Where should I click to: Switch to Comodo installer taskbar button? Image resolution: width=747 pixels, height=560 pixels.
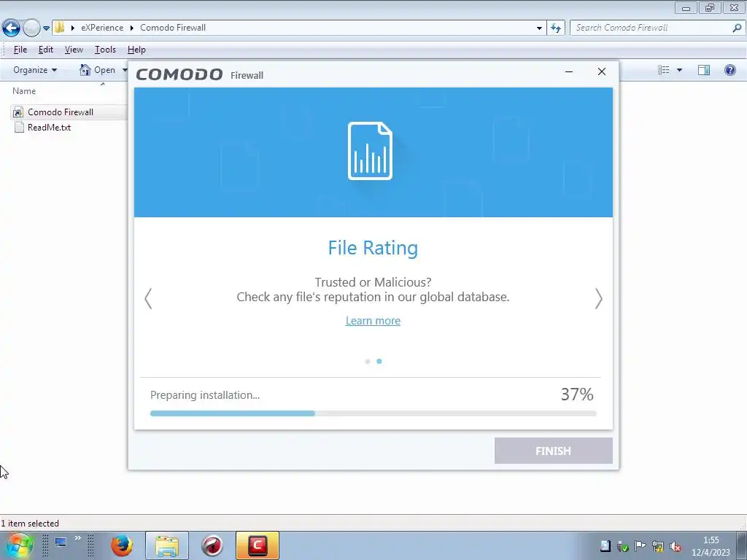(258, 545)
